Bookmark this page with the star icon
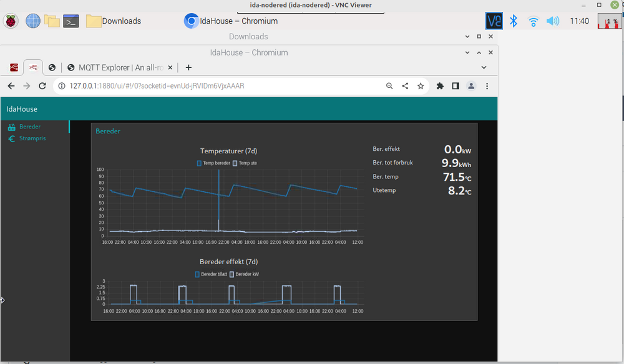 (421, 86)
